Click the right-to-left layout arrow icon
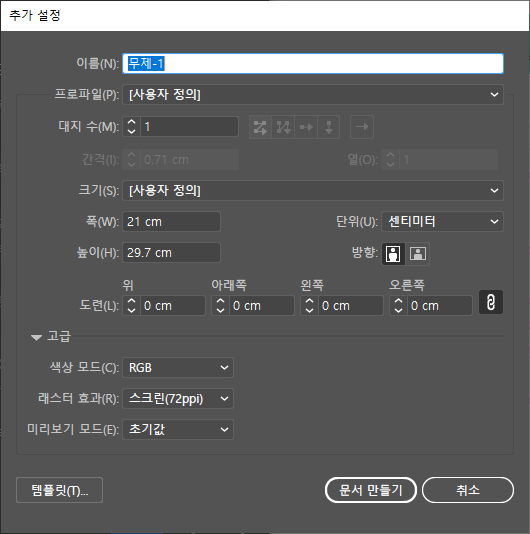Viewport: 530px width, 534px height. [362, 127]
